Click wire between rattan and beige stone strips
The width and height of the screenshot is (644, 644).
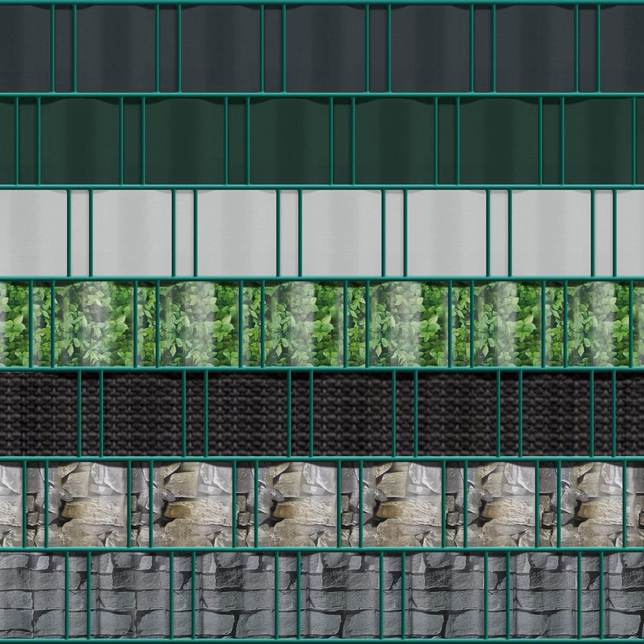(x=322, y=459)
